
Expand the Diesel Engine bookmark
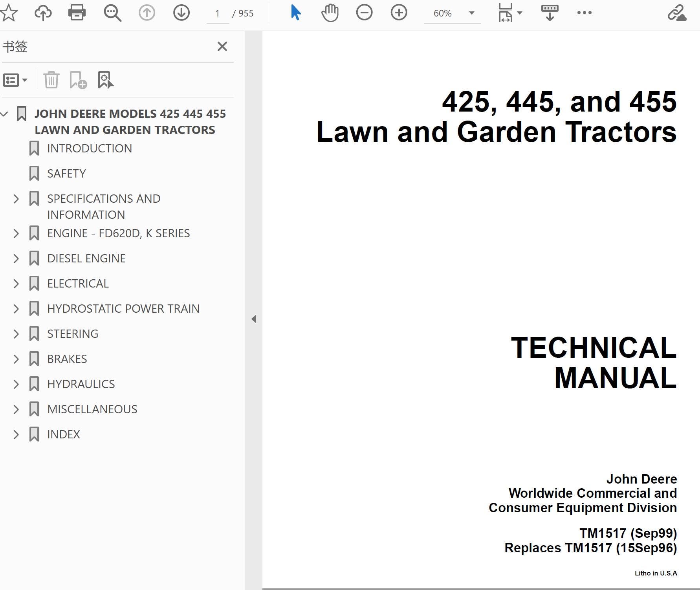(x=16, y=258)
